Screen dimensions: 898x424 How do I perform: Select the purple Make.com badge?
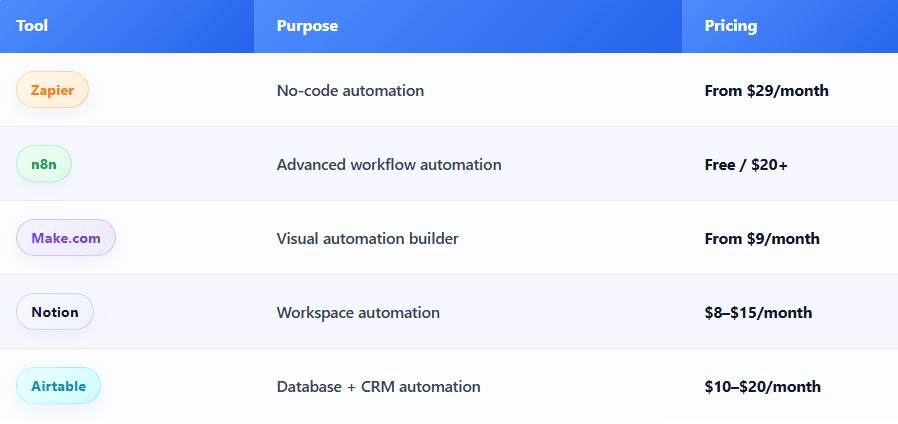click(x=66, y=238)
